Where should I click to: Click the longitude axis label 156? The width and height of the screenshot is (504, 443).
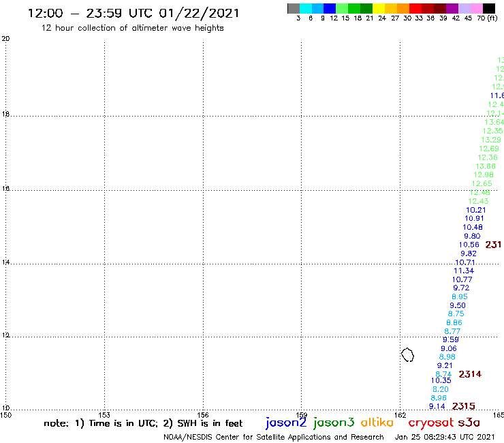(203, 415)
